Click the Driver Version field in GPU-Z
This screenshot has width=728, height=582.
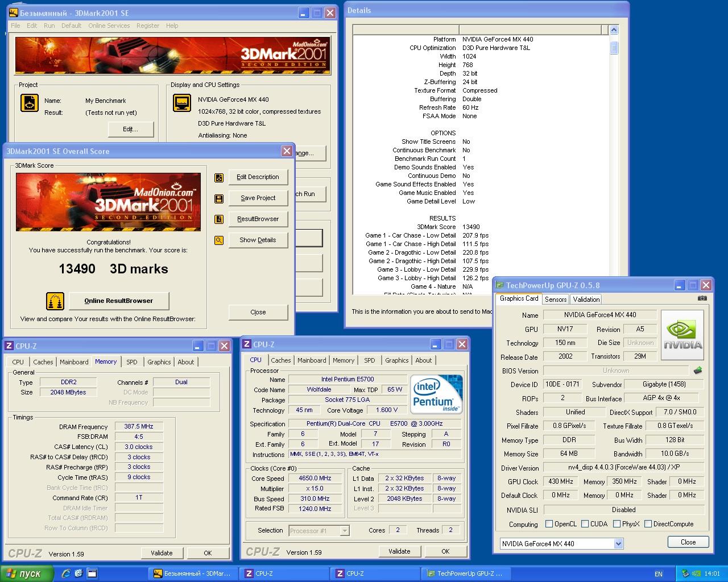point(623,467)
